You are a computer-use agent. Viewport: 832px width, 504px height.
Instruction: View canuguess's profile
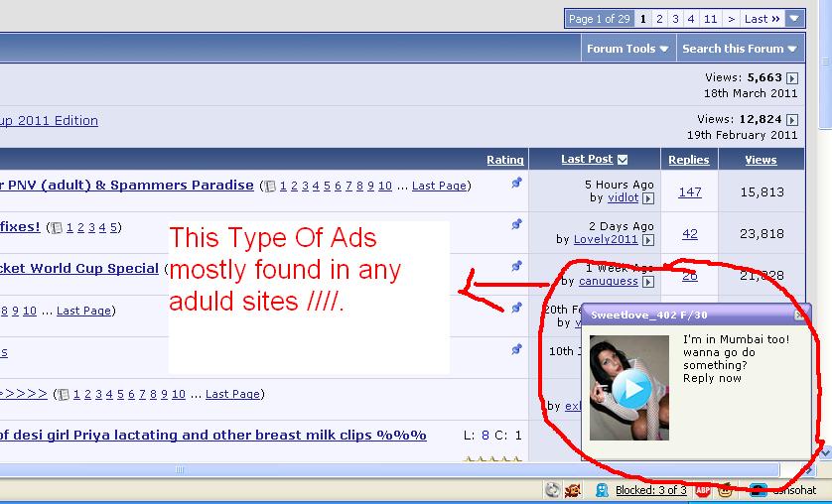click(x=608, y=281)
